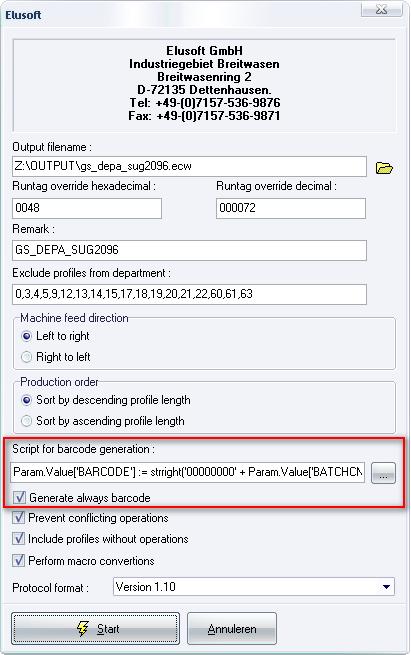This screenshot has height=655, width=411.
Task: Disable Perform macro convertions checkbox
Action: [18, 560]
